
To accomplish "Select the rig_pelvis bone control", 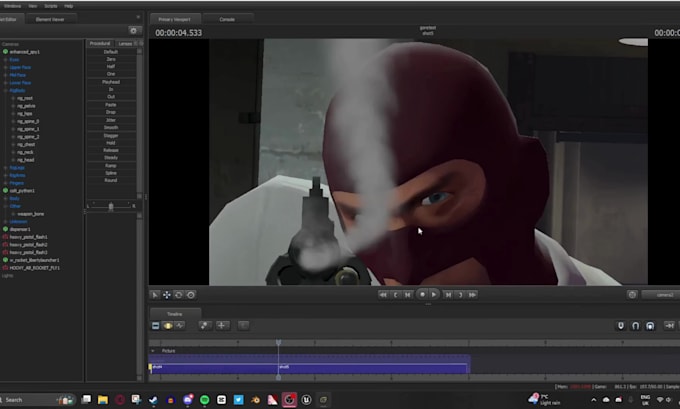I will pyautogui.click(x=26, y=106).
